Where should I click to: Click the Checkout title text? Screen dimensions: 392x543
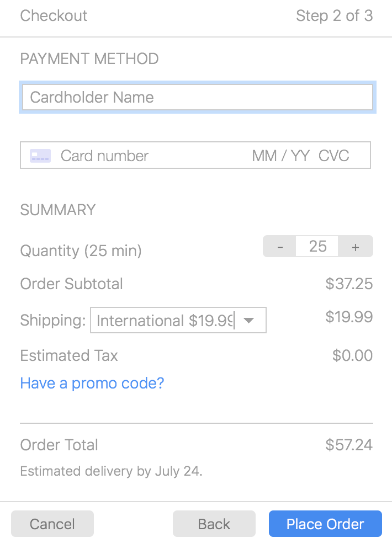click(x=54, y=16)
